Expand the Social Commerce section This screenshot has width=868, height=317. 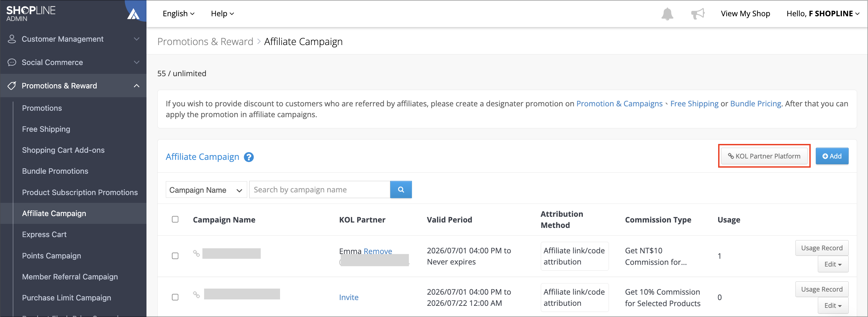[137, 62]
